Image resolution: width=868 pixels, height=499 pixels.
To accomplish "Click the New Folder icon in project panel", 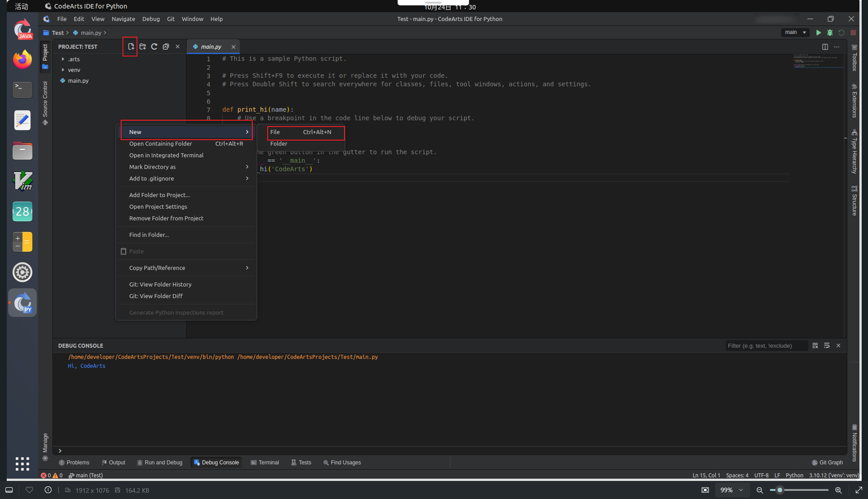I will [142, 47].
